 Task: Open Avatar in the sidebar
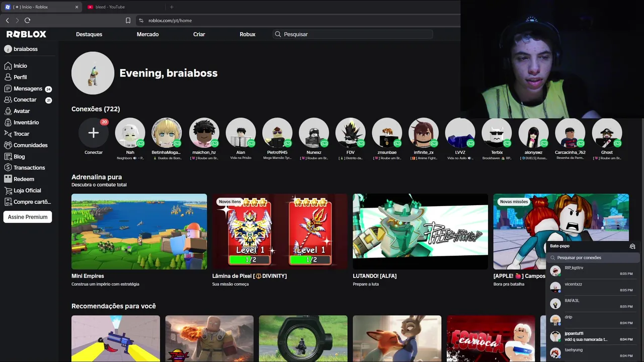[17, 111]
